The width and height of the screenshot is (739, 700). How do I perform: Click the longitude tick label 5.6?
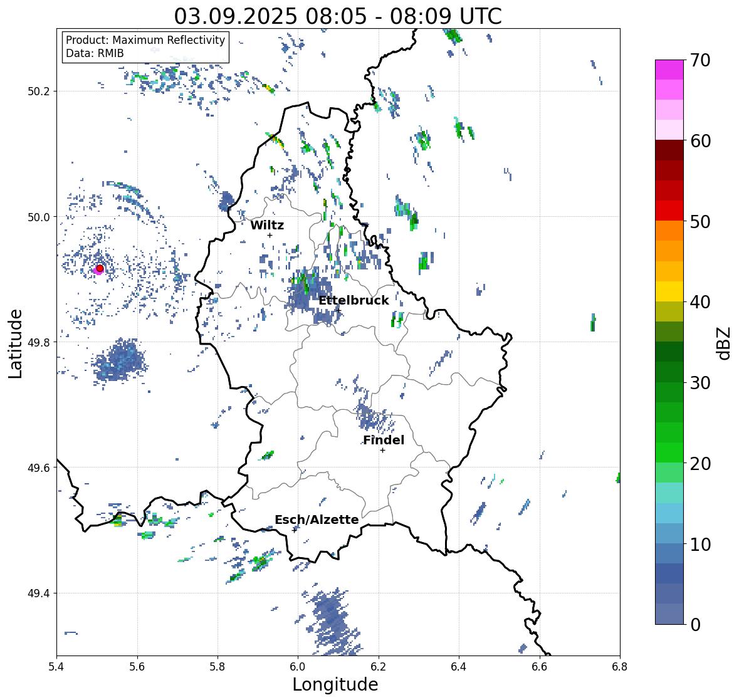[x=137, y=666]
